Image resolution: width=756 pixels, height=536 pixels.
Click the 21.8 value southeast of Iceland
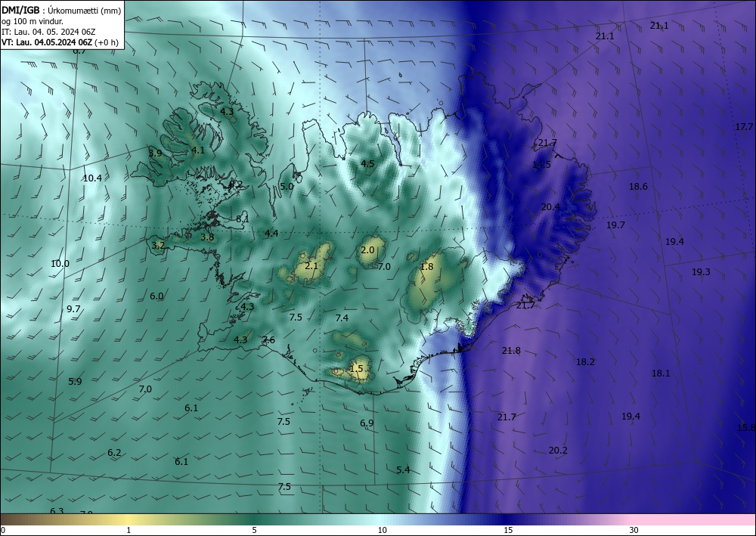tap(511, 351)
